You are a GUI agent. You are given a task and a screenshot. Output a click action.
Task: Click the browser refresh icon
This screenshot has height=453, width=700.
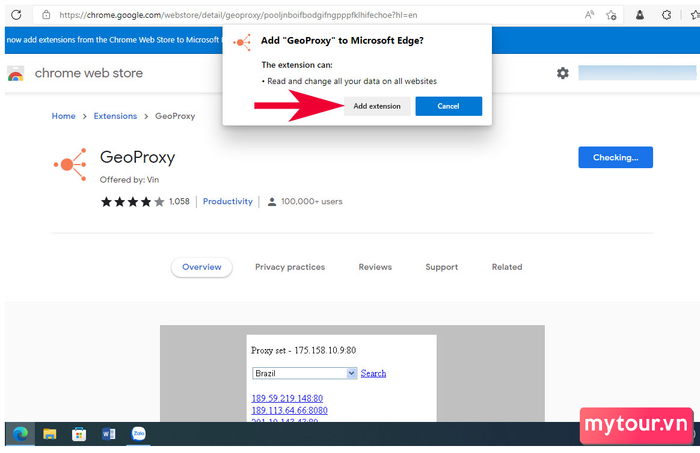[16, 15]
